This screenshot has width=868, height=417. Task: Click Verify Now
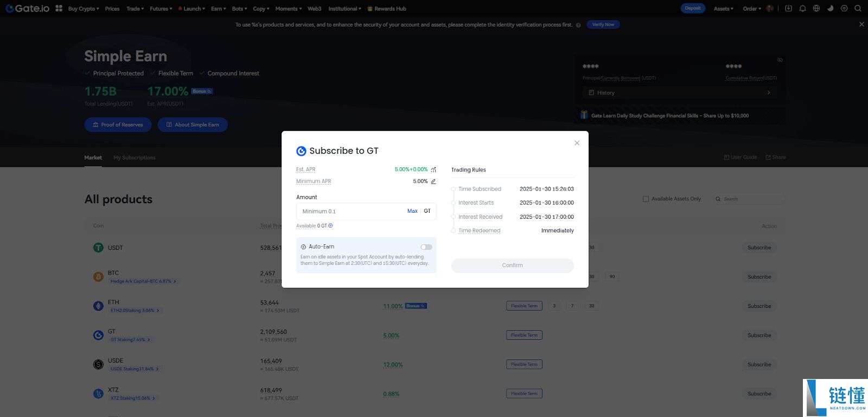tap(603, 24)
